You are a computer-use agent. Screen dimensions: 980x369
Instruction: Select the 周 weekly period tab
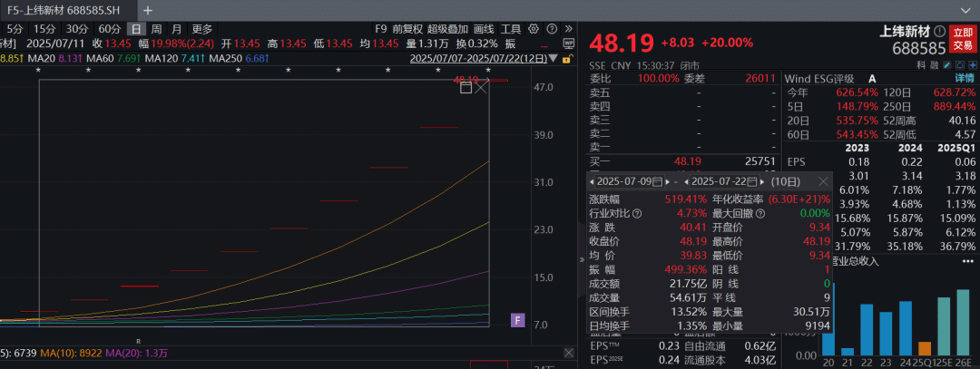click(157, 29)
